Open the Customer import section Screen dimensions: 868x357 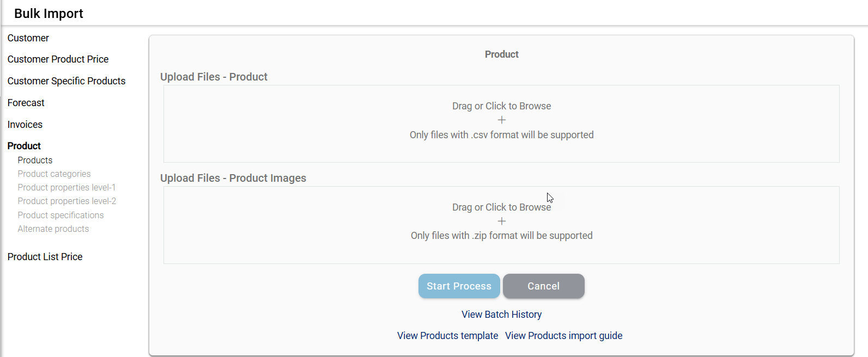(28, 38)
